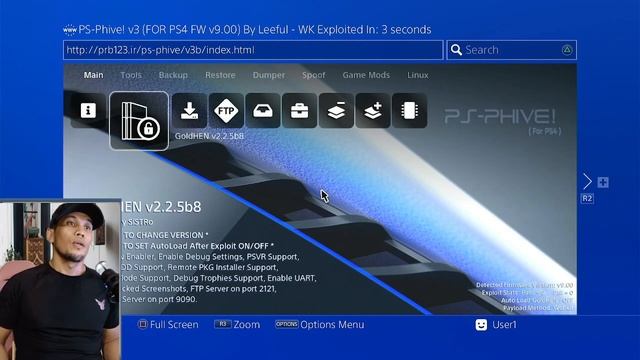Image resolution: width=640 pixels, height=360 pixels.
Task: Click the GoldHEN v2.2.5b8 label under icons
Action: (x=209, y=136)
